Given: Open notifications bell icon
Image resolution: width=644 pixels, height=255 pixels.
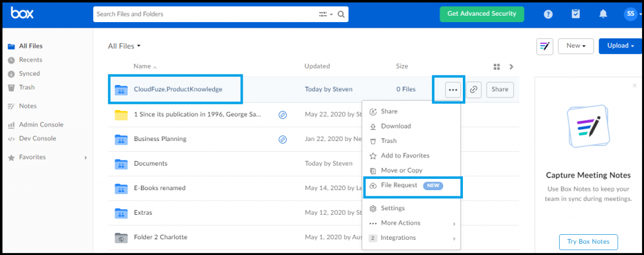Looking at the screenshot, I should (603, 14).
